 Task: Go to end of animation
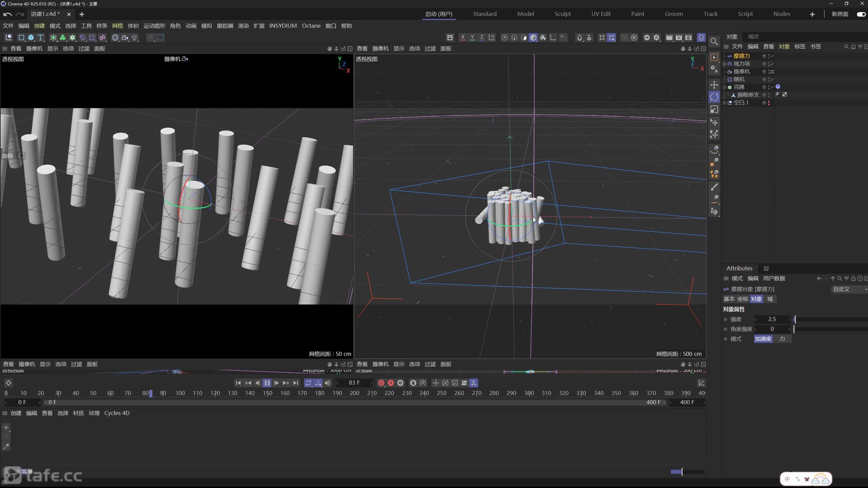pos(296,383)
